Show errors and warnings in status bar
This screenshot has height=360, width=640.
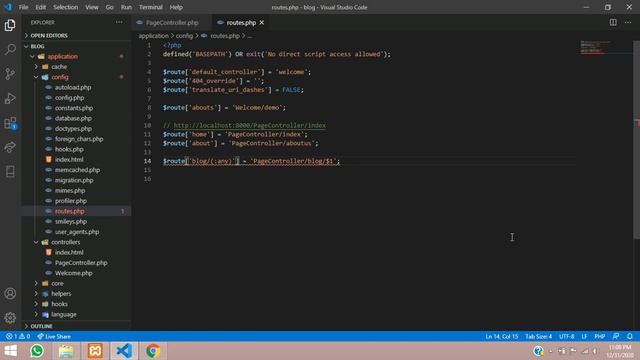[18, 336]
